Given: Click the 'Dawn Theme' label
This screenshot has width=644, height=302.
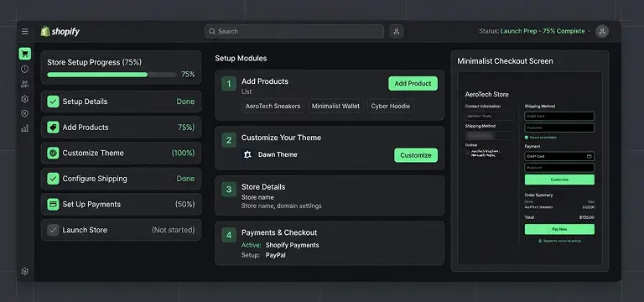Looking at the screenshot, I should point(278,155).
